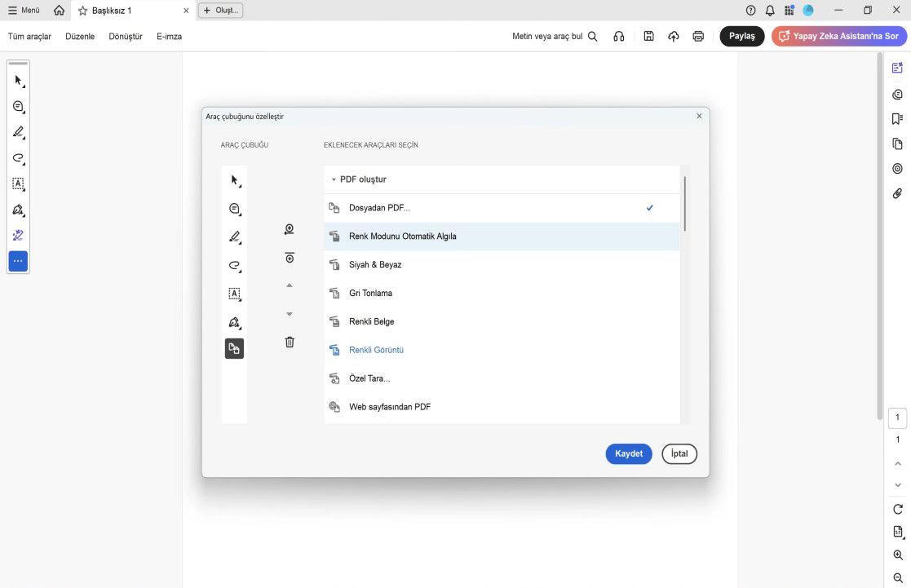Collapse the PDF oluştur section
The image size is (911, 588).
click(x=334, y=179)
